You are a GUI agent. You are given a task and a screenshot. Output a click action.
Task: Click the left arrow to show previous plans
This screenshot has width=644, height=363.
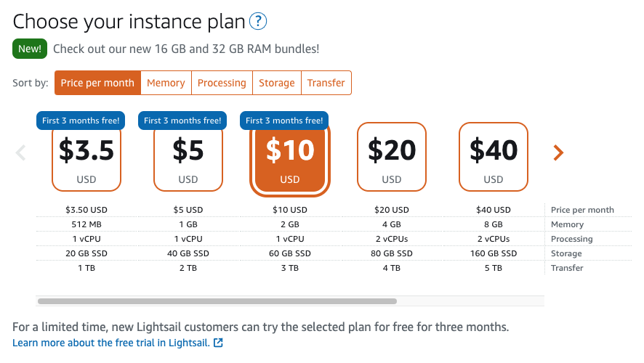point(21,152)
